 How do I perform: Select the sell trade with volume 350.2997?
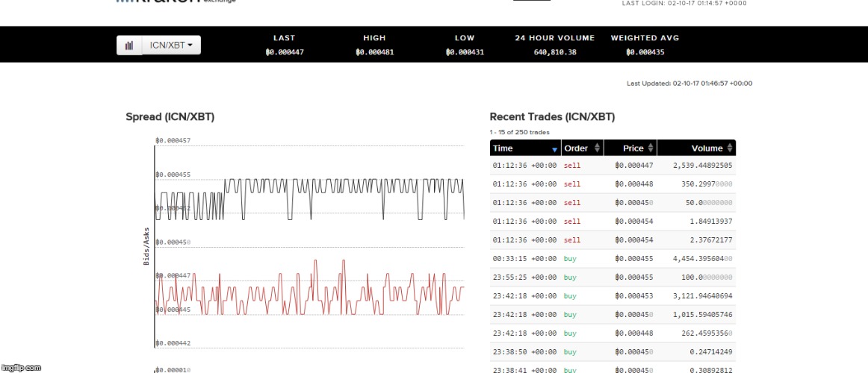[x=613, y=184]
